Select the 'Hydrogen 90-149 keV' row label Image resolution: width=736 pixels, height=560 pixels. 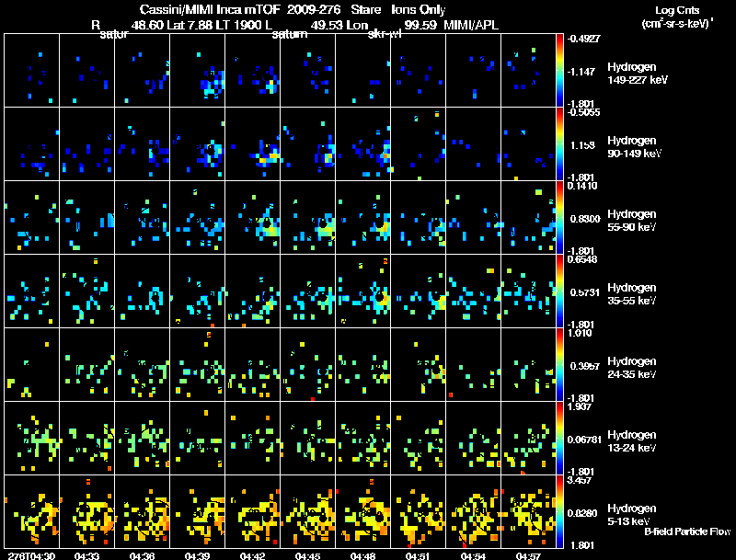click(x=634, y=147)
